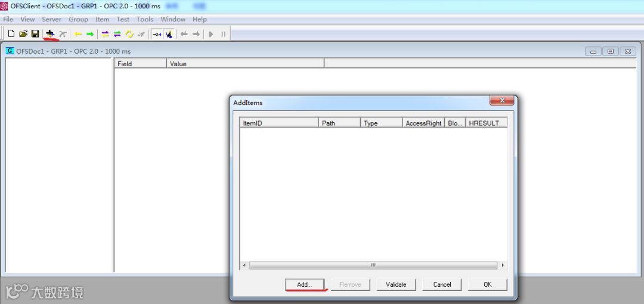Click the Field column header in OFSDoc1
644x304 pixels.
(x=140, y=64)
